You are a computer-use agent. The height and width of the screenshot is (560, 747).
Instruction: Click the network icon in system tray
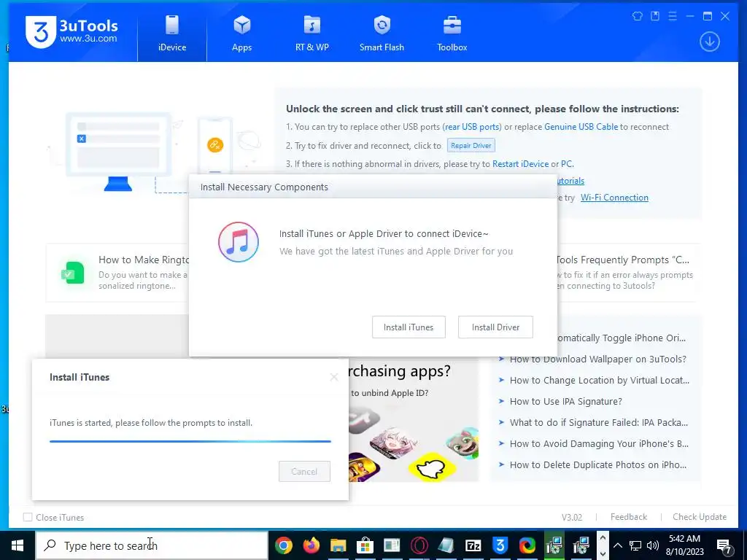(x=635, y=545)
